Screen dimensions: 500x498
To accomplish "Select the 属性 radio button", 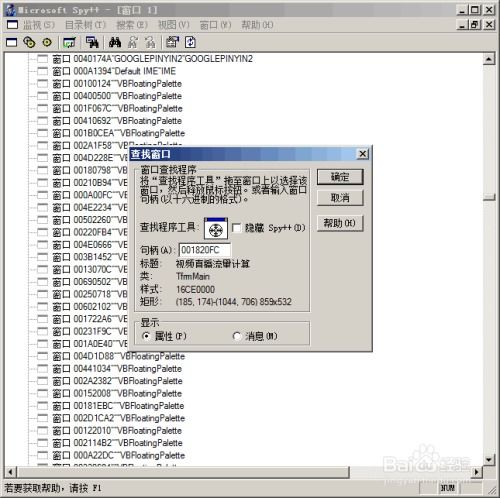I will coord(146,336).
